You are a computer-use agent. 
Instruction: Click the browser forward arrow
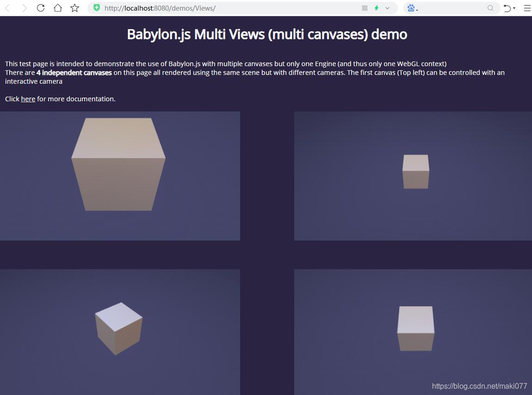[24, 8]
